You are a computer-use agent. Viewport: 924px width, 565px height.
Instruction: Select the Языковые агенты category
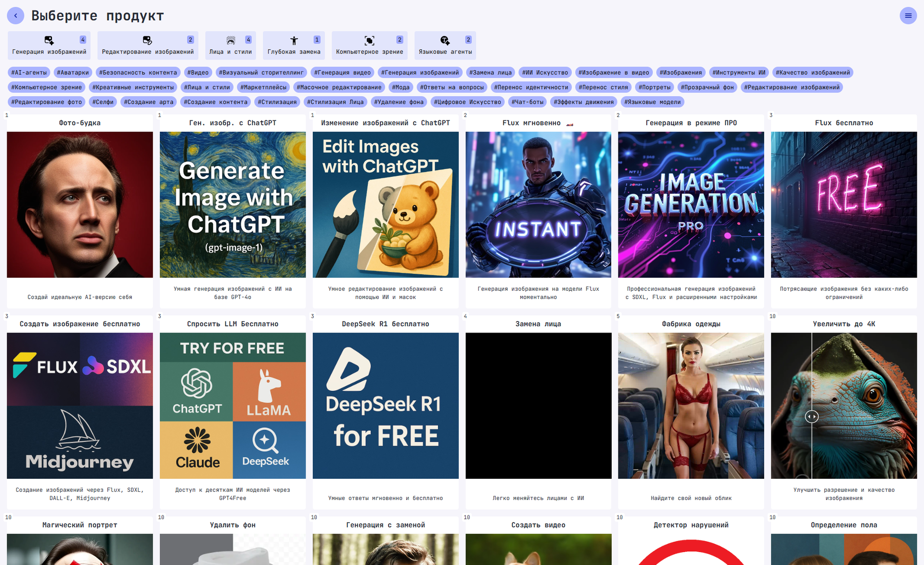coord(445,45)
